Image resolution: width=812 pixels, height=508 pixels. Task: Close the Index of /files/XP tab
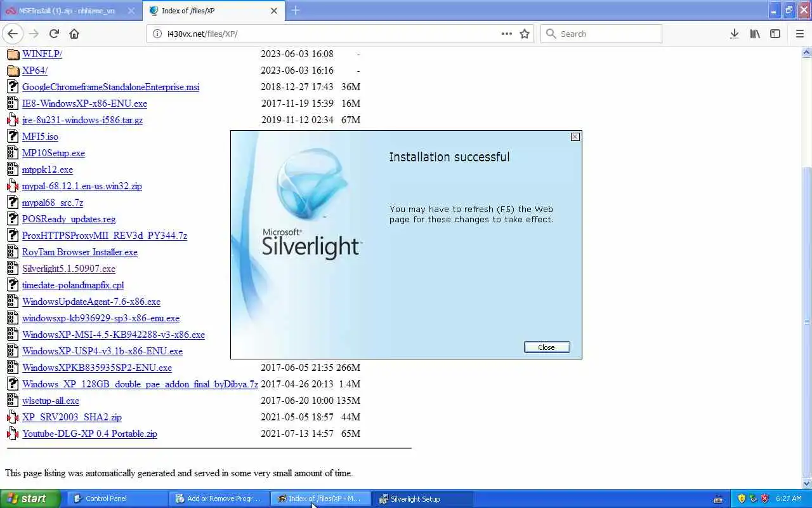coord(274,11)
